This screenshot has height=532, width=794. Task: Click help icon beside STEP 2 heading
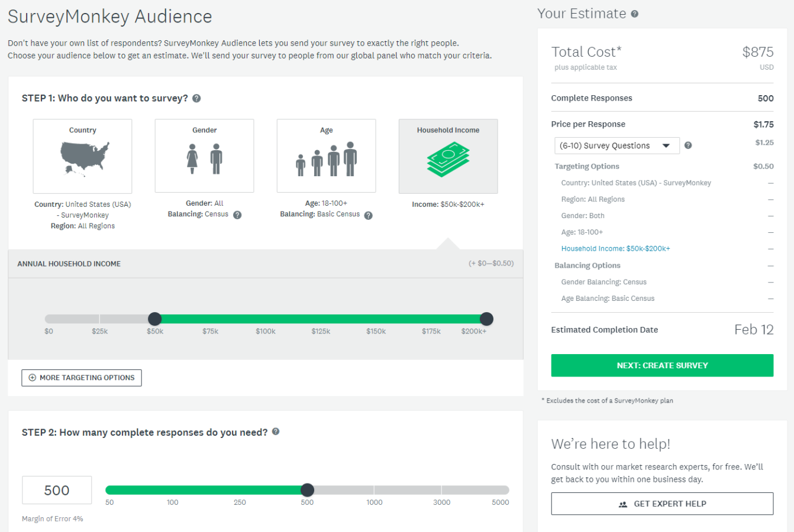(x=276, y=432)
